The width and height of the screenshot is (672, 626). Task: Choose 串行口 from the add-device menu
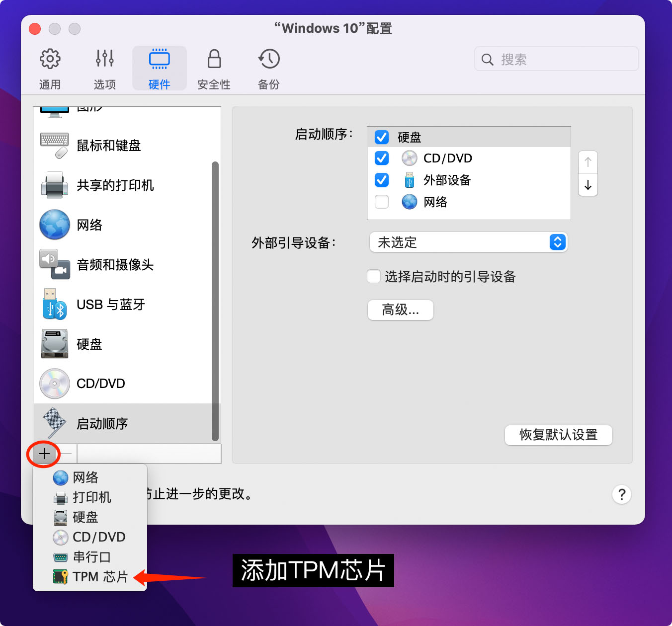point(90,557)
